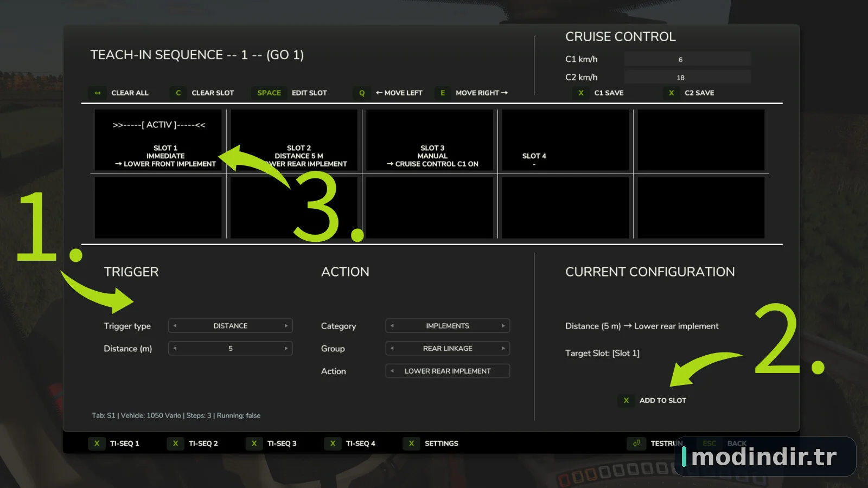The height and width of the screenshot is (488, 868).
Task: Click the "Group" label
Action: [x=333, y=349]
